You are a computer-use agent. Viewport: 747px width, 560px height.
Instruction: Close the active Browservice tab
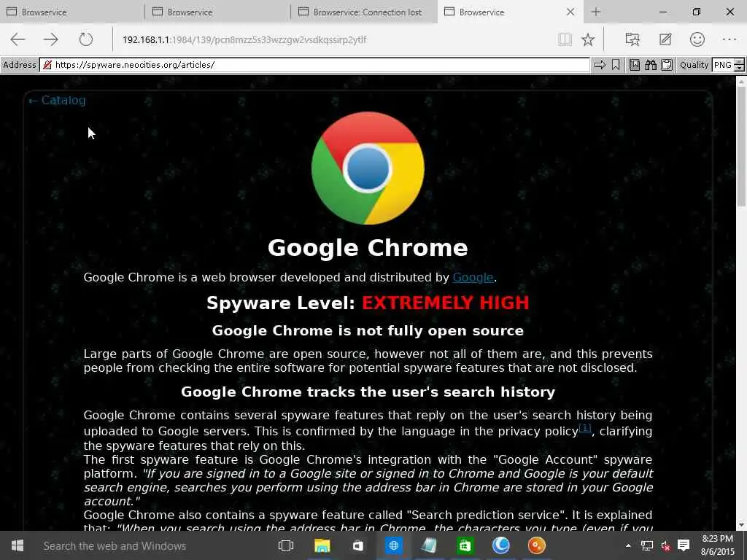570,12
